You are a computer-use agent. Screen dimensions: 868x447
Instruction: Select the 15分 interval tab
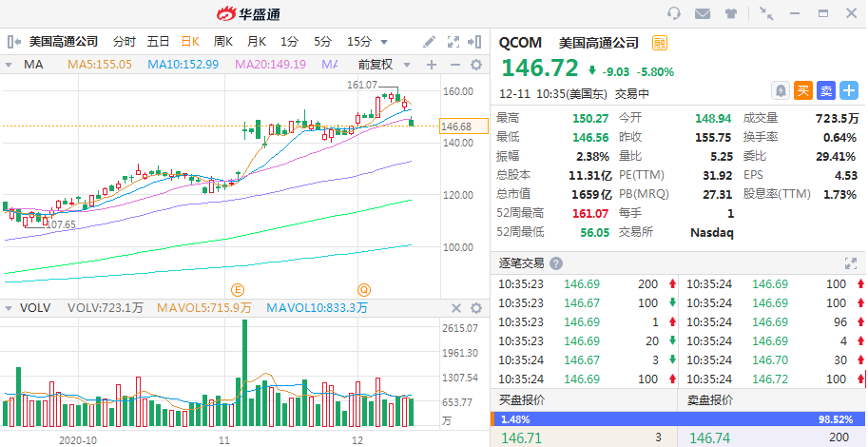pyautogui.click(x=359, y=42)
